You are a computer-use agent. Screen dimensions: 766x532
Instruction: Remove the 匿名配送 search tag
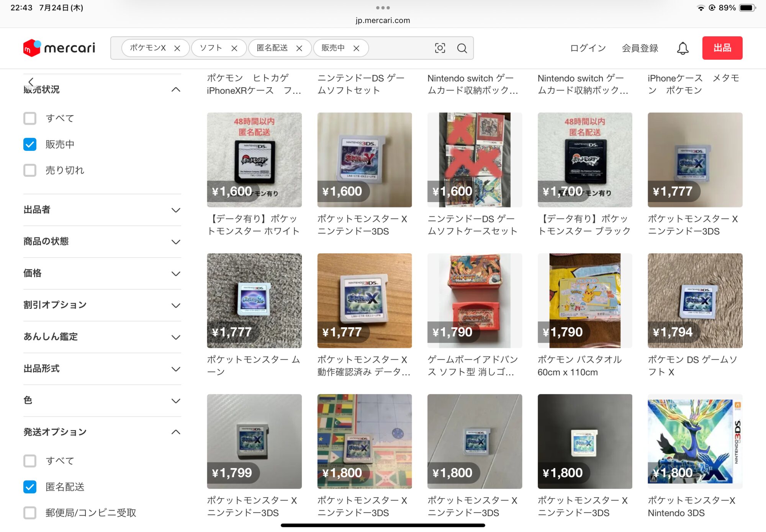(x=299, y=48)
